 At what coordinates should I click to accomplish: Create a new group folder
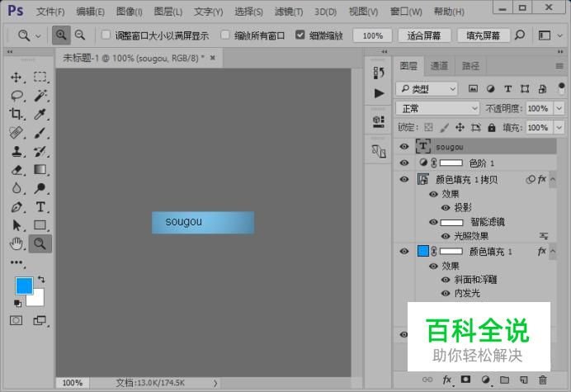click(504, 380)
